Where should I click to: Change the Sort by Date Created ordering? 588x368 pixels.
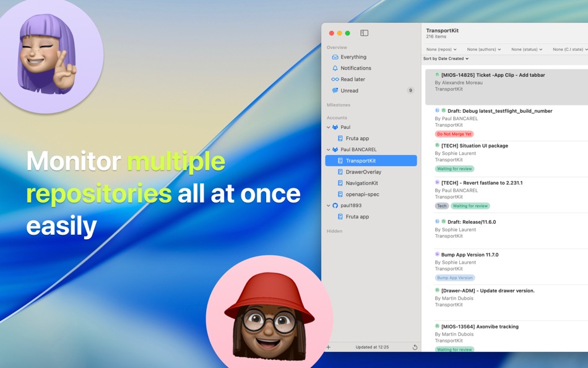tap(444, 58)
